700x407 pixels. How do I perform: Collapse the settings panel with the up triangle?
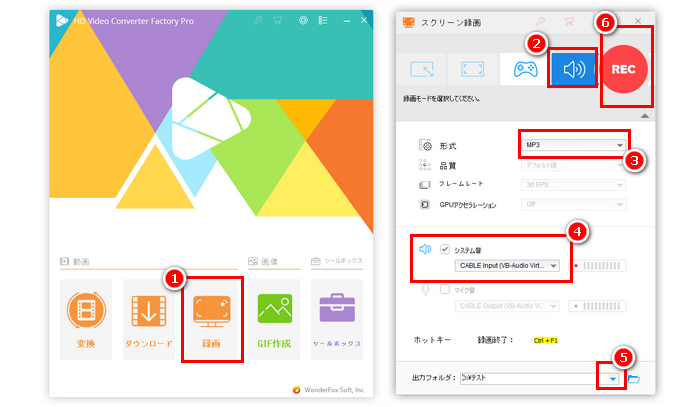pos(645,116)
